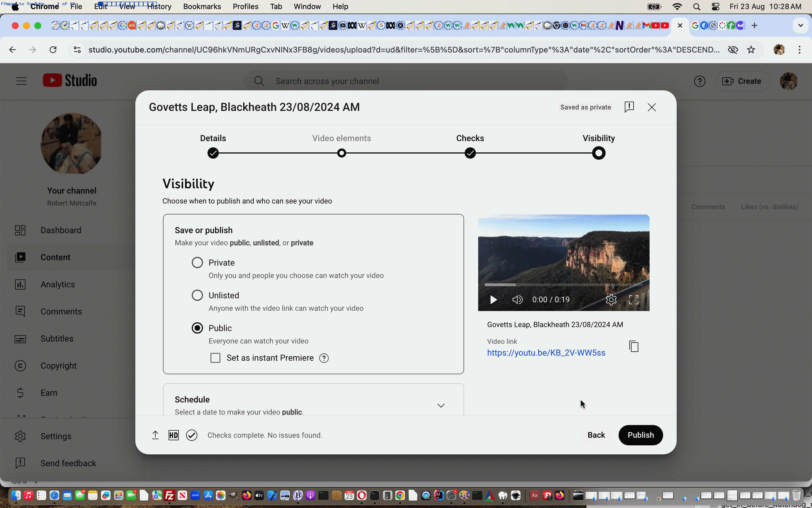The width and height of the screenshot is (812, 508).
Task: Close the upload dialog with X
Action: point(652,107)
